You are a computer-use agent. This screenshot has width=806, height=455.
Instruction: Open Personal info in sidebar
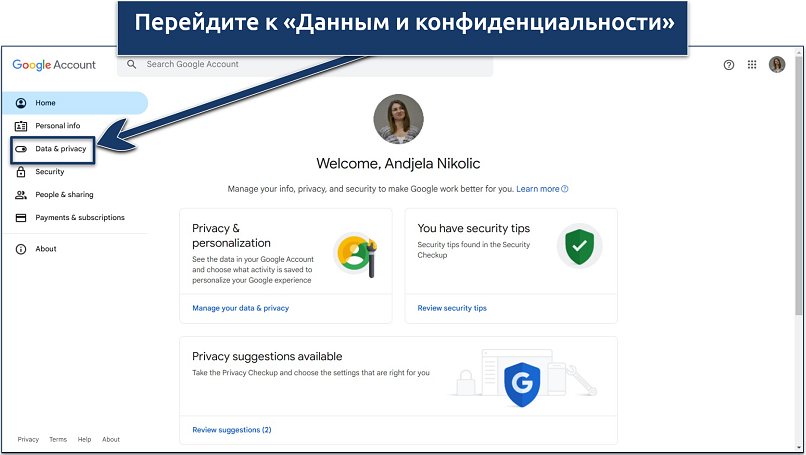click(x=57, y=126)
